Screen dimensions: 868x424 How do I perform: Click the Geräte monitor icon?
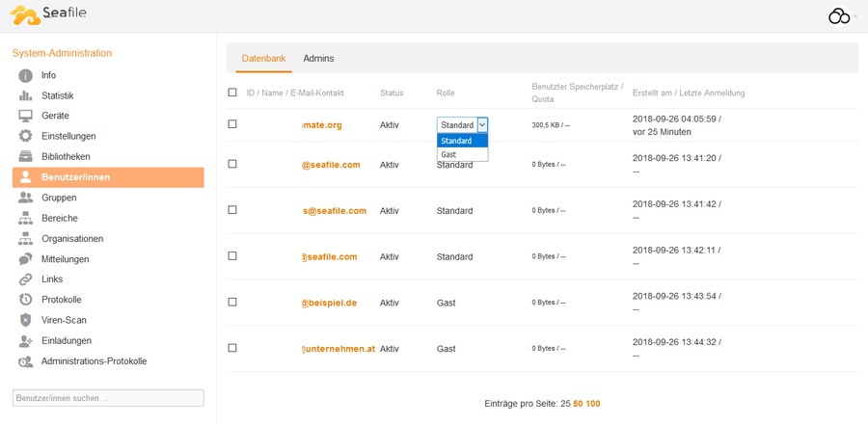click(x=25, y=116)
